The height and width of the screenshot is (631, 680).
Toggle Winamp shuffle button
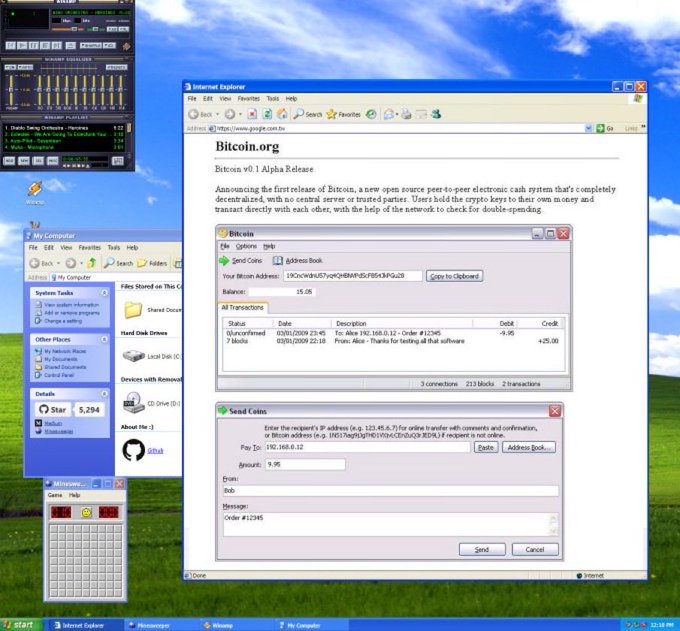91,45
